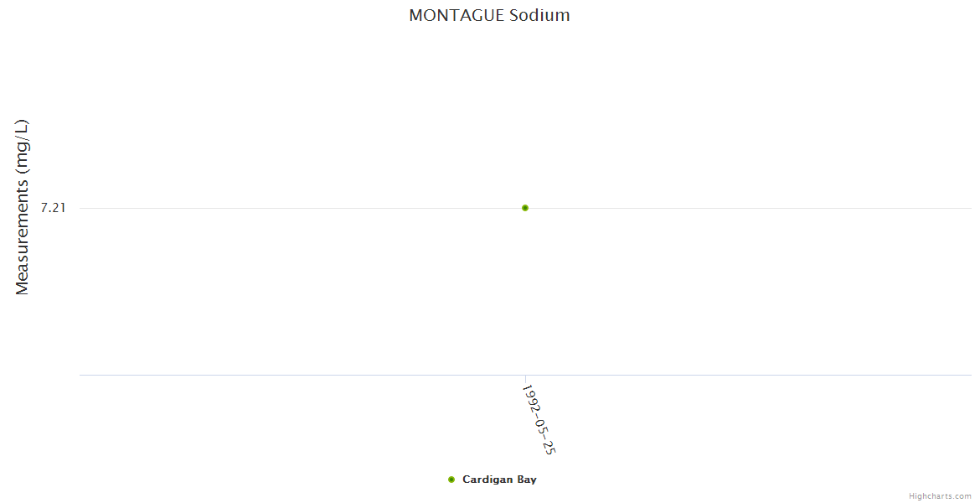The height and width of the screenshot is (503, 980).
Task: Click the green Cardigan Bay data point
Action: 524,208
